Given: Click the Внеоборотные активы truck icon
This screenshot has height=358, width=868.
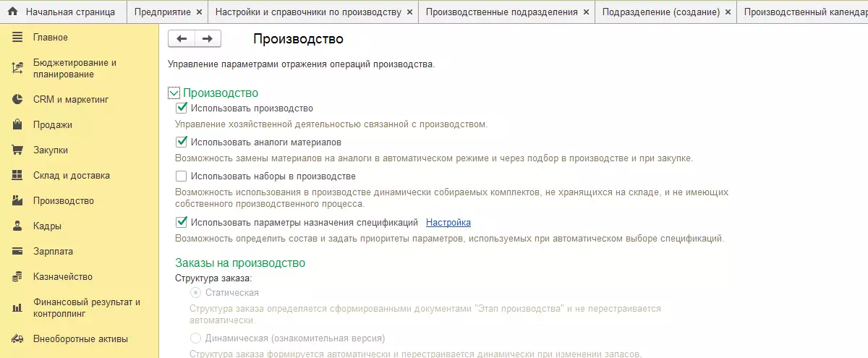Looking at the screenshot, I should pos(18,338).
